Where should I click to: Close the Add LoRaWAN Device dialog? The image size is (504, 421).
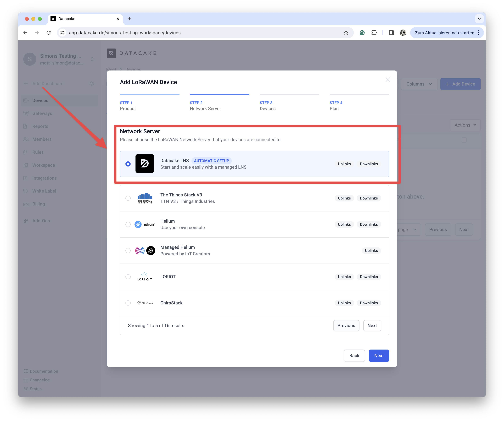coord(388,80)
